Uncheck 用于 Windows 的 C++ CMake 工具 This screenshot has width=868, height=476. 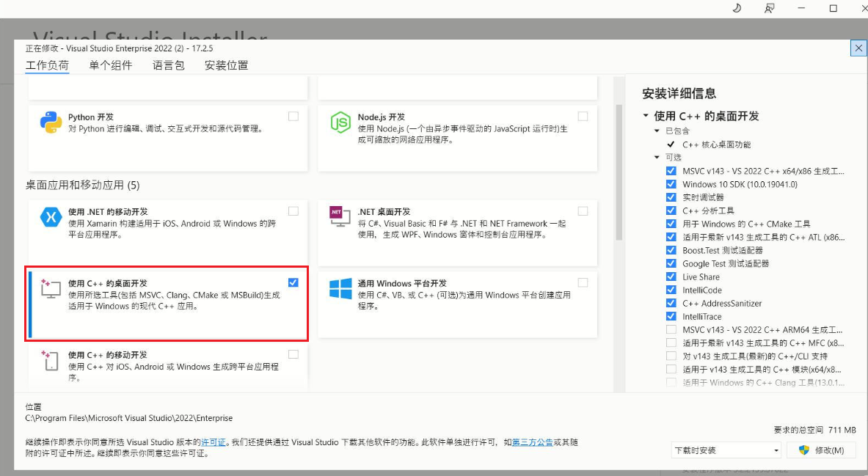tap(671, 224)
